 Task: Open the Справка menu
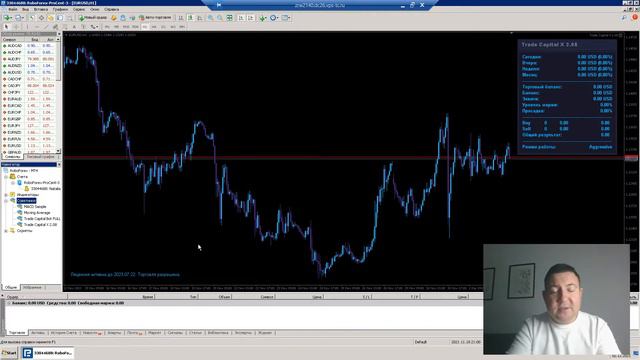pos(111,9)
